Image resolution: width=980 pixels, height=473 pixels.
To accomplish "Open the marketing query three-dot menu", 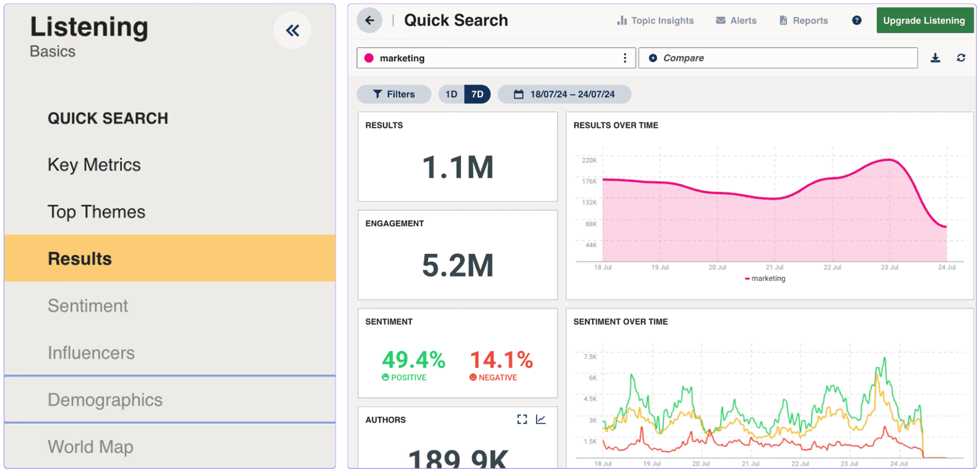I will [625, 58].
